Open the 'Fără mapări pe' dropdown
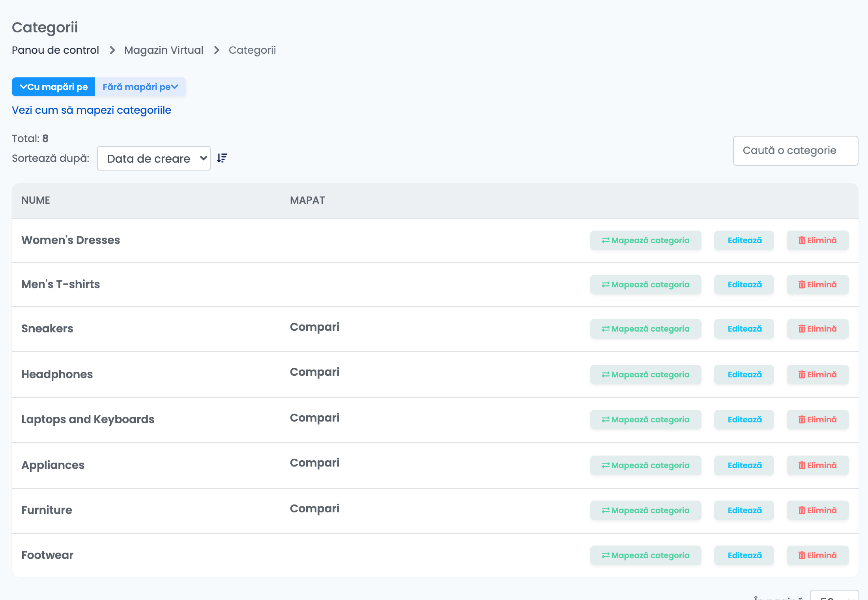Screen dimensions: 868x600 140,87
